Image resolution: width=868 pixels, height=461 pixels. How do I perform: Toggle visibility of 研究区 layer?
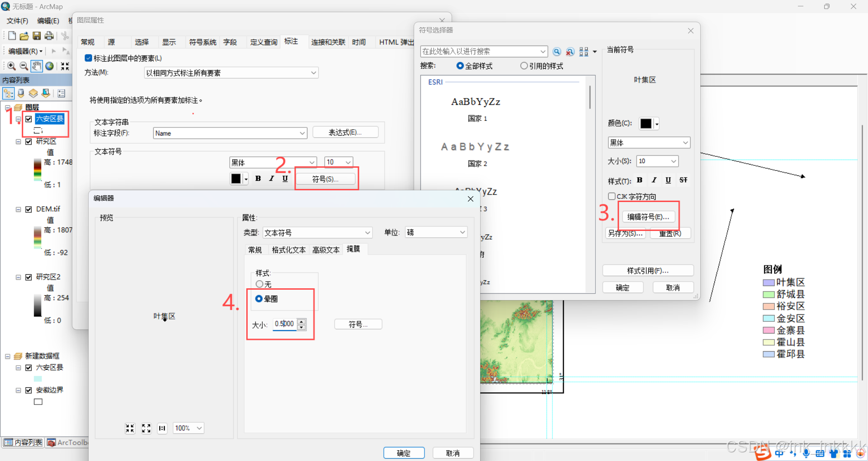pos(29,141)
